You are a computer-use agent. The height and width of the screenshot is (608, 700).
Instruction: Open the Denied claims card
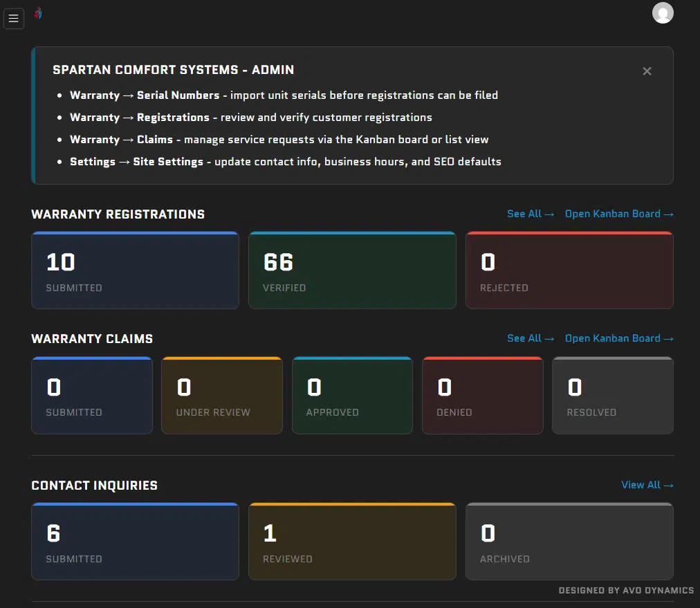click(483, 395)
